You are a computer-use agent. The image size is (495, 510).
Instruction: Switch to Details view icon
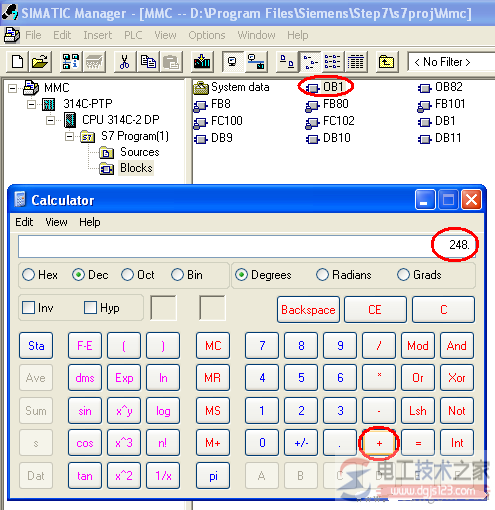[356, 62]
